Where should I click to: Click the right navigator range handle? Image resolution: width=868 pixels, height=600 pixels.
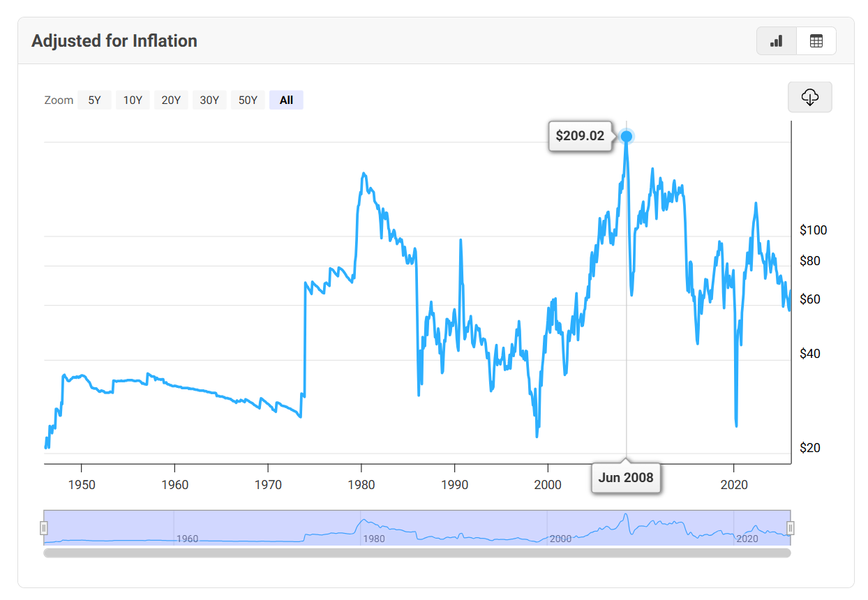(x=791, y=528)
